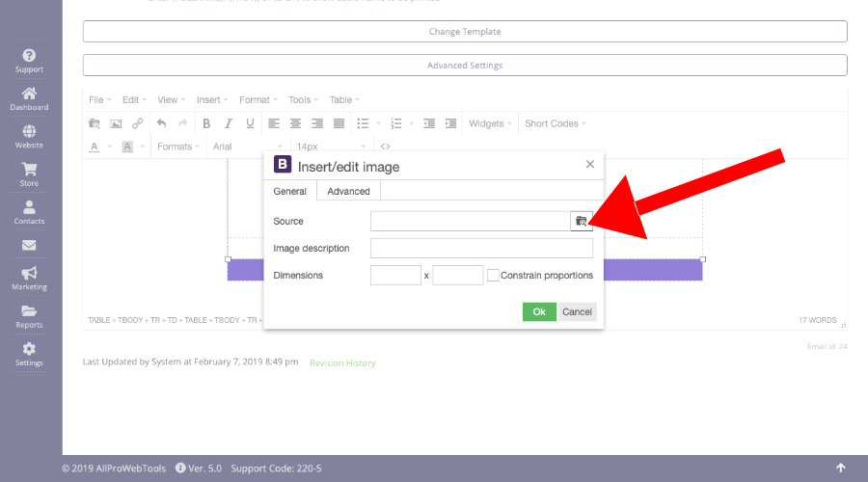Click the browse files icon next to Source
This screenshot has height=482, width=868.
(581, 221)
